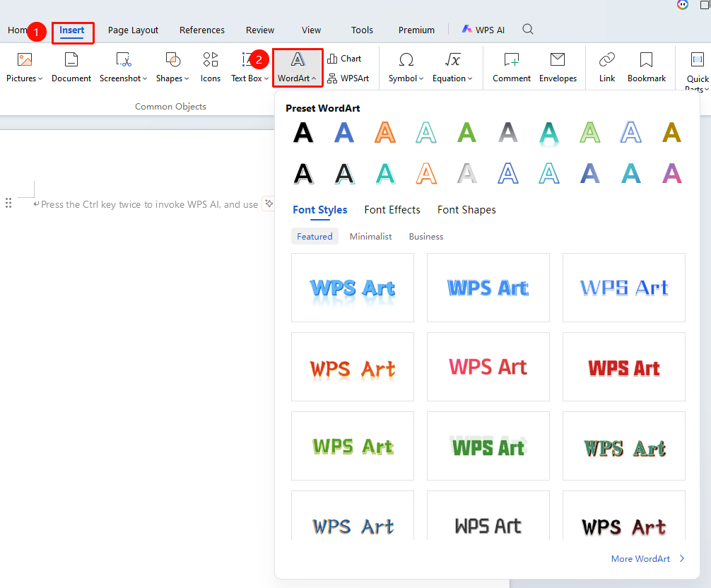Filter styles by Minimalist
The width and height of the screenshot is (711, 588).
(370, 236)
